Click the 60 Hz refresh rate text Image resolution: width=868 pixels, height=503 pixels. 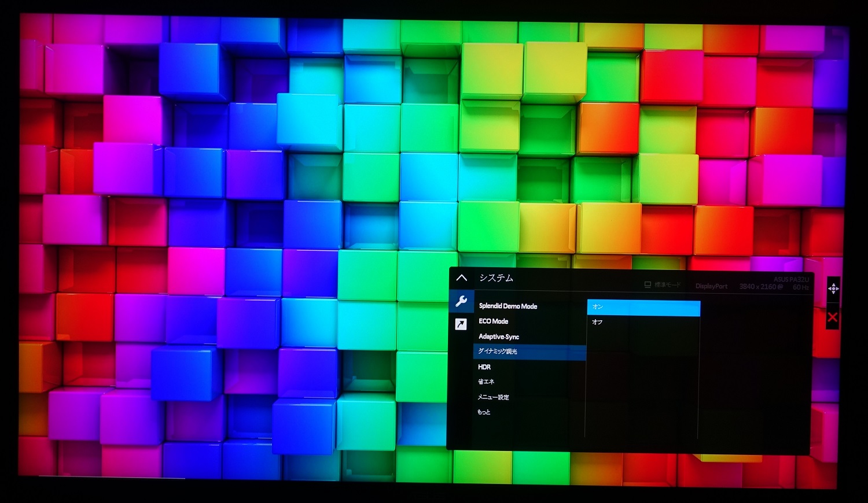(x=801, y=287)
